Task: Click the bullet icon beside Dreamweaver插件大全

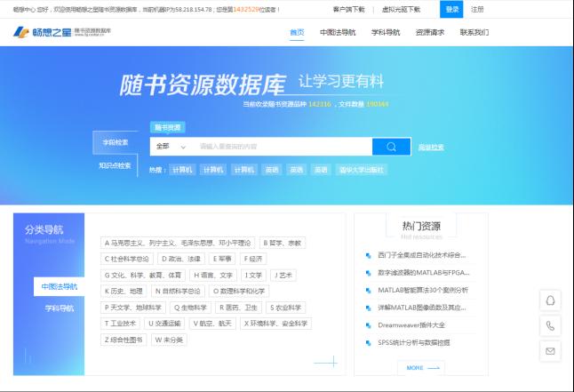Action: pyautogui.click(x=368, y=324)
